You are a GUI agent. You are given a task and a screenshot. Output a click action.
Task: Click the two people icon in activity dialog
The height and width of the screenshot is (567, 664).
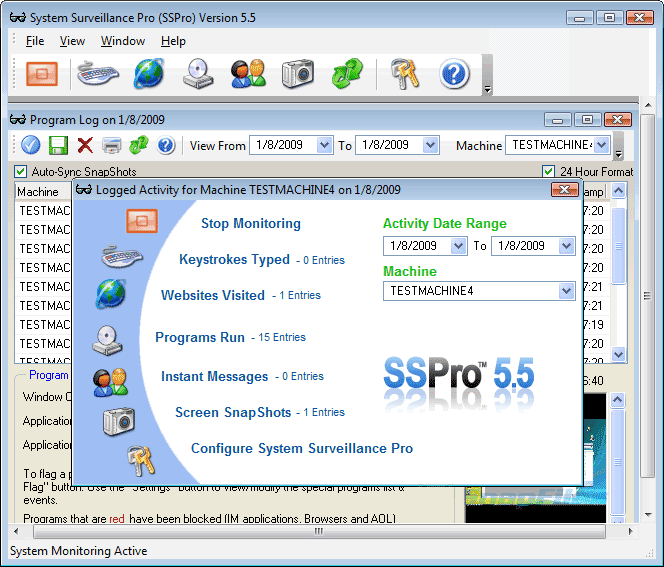[x=111, y=382]
